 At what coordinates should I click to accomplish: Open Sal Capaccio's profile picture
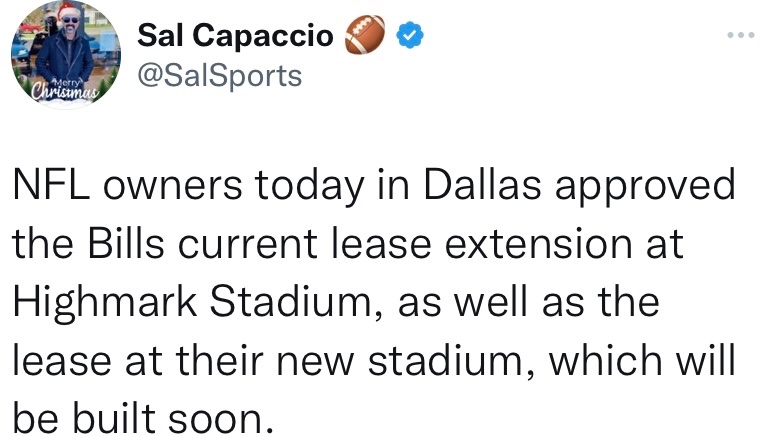click(x=66, y=54)
